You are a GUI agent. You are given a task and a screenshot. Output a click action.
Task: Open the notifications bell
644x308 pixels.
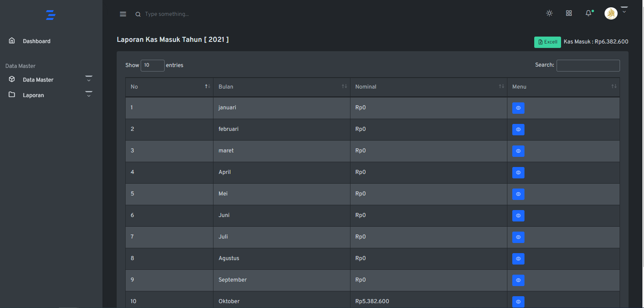(588, 13)
